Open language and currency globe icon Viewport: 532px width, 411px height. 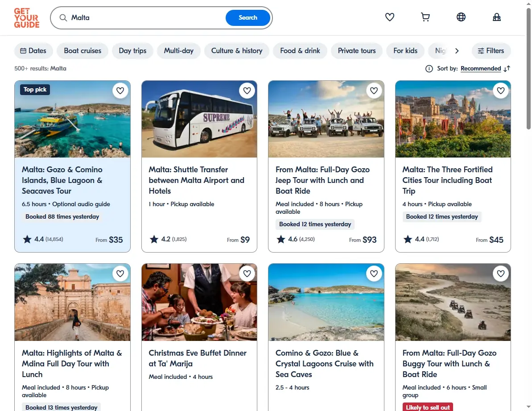pos(461,17)
